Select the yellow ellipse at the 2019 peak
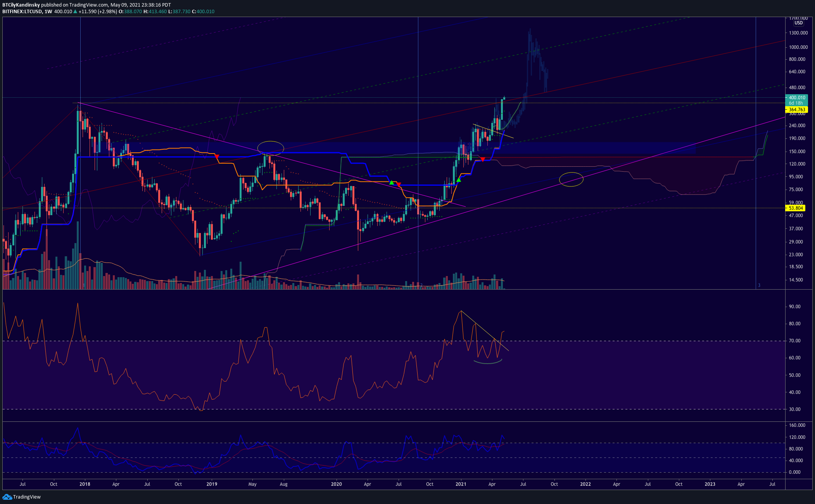The image size is (815, 504). pos(271,148)
